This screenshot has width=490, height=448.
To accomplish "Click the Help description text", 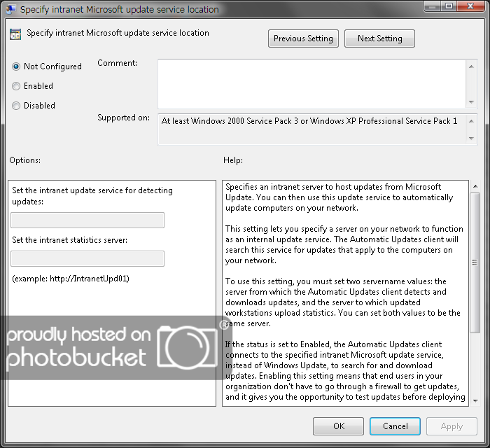I will [x=345, y=293].
